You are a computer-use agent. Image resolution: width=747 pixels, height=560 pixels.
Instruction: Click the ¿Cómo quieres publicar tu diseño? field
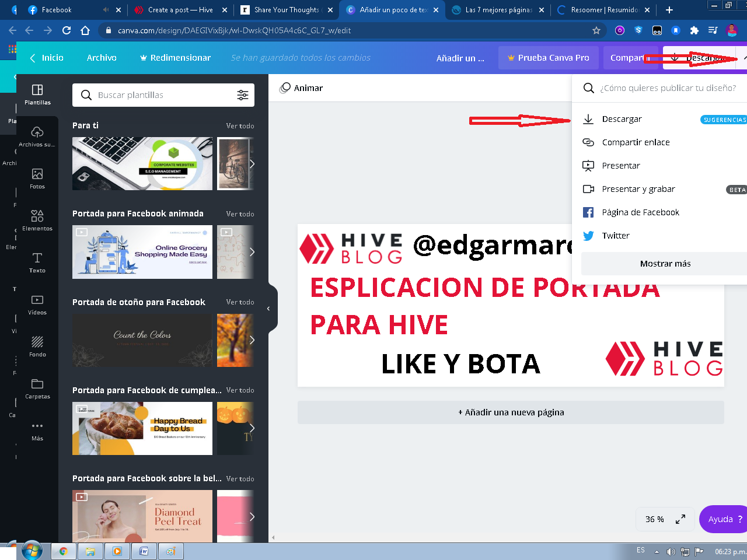tap(668, 88)
